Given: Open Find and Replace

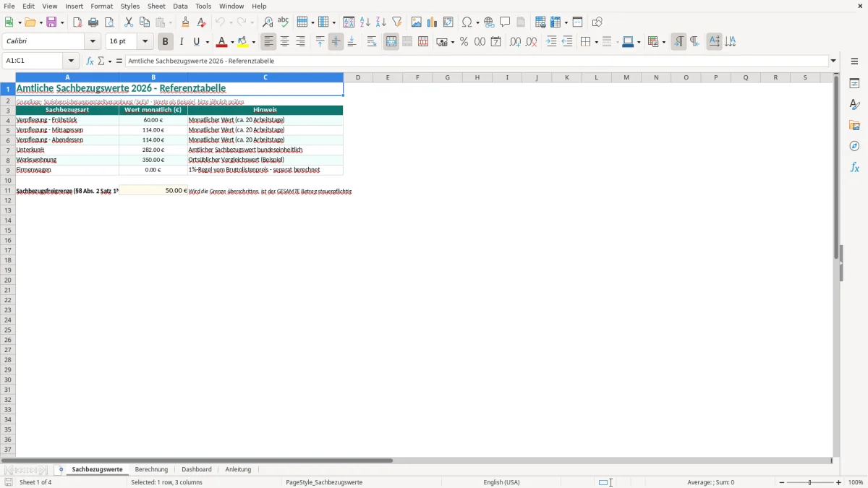Looking at the screenshot, I should pos(268,22).
